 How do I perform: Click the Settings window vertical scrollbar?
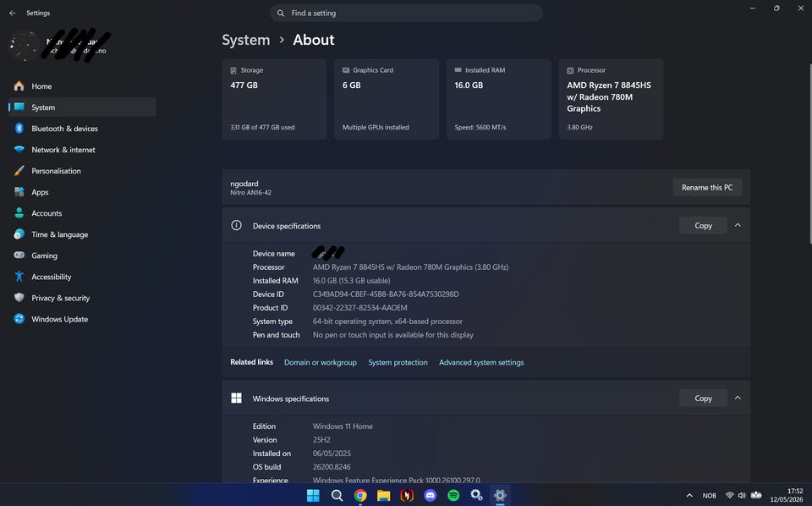coord(809,154)
